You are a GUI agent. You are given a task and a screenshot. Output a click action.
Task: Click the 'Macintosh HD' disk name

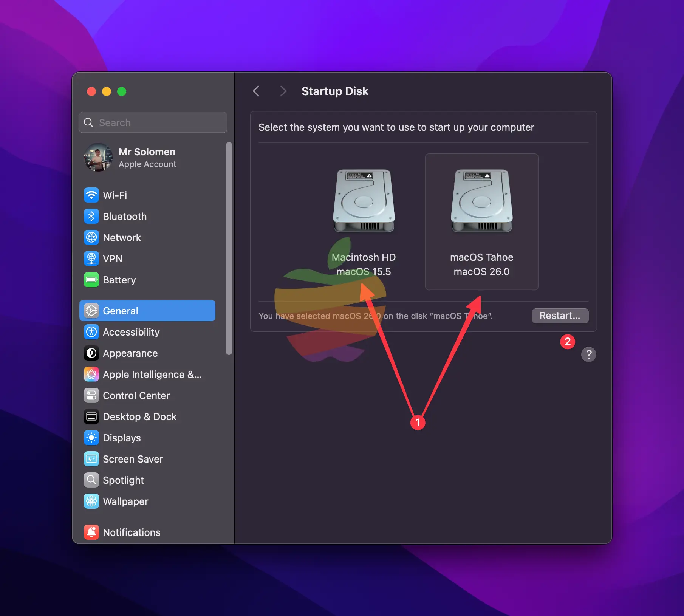click(364, 257)
